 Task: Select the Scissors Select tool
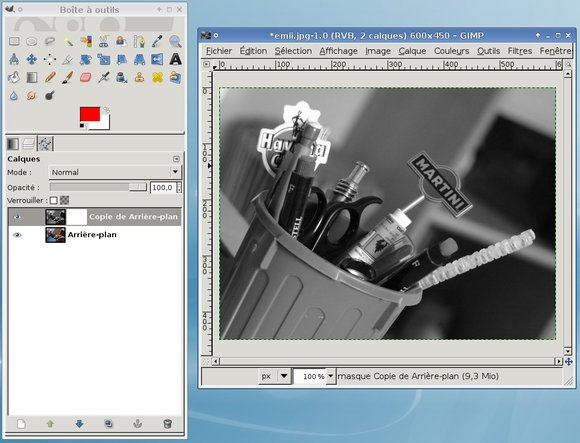[x=104, y=41]
